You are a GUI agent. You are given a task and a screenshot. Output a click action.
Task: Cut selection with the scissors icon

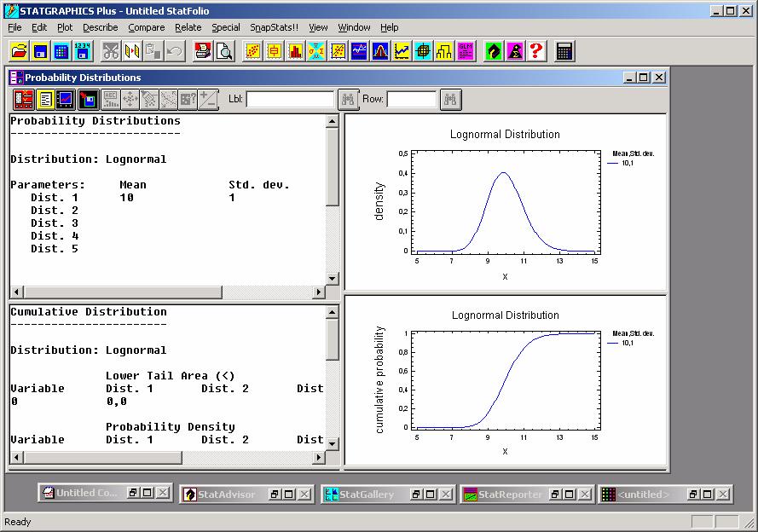pos(111,51)
